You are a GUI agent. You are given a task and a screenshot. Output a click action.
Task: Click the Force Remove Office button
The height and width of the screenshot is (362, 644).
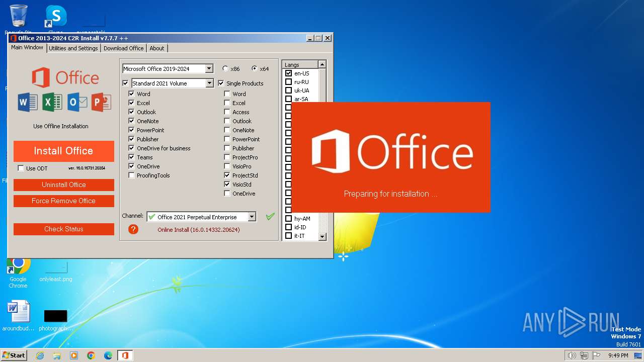click(x=63, y=201)
